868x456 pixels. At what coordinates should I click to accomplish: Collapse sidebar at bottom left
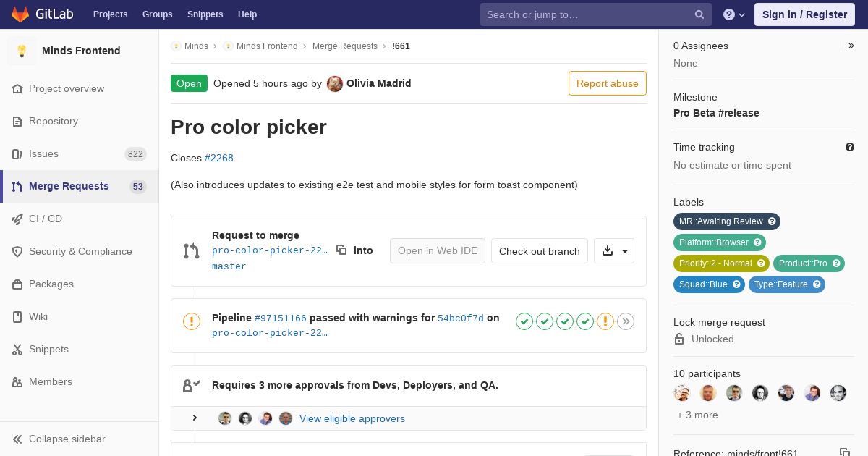[x=67, y=439]
